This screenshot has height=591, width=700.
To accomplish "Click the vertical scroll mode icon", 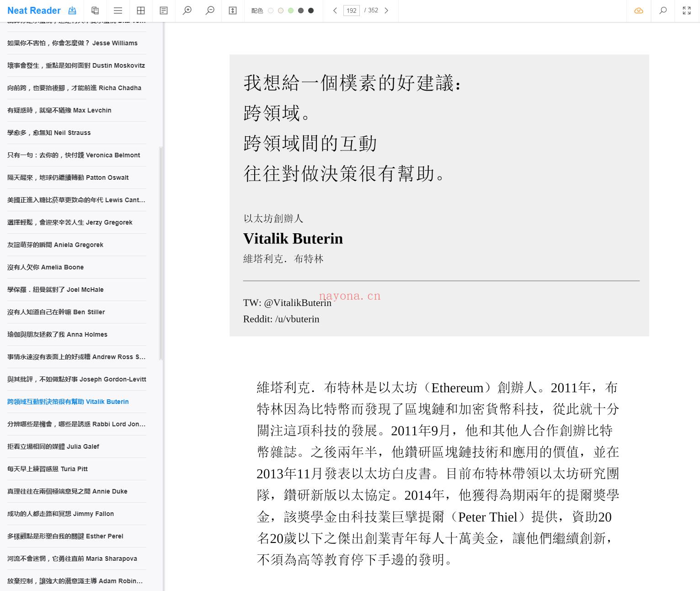I will coord(233,11).
